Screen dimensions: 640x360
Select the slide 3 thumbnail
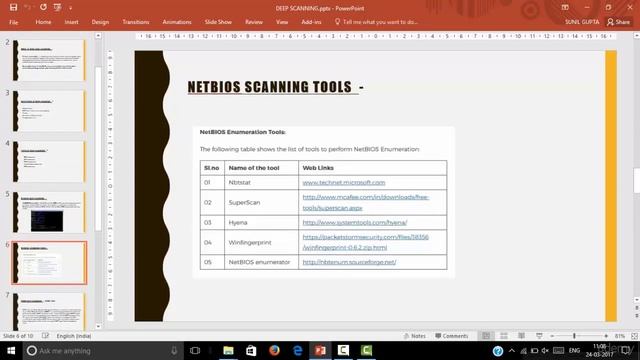(x=49, y=111)
